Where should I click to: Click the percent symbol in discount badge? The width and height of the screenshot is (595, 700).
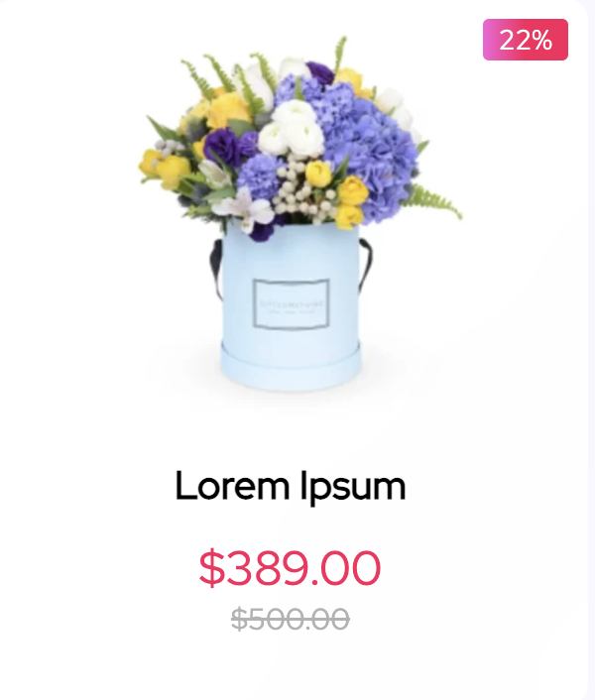541,41
